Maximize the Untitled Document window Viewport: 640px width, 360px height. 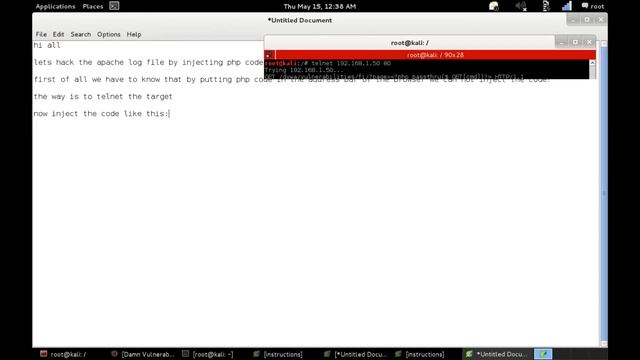point(587,20)
